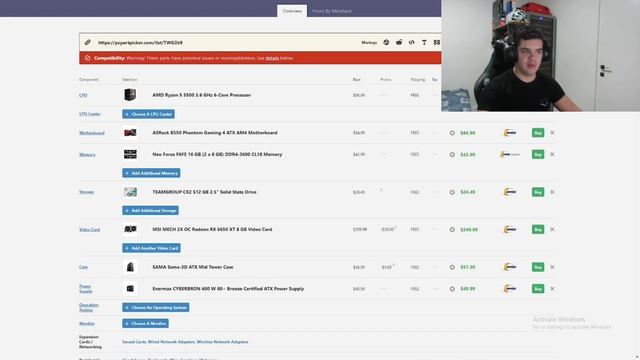The height and width of the screenshot is (360, 640).
Task: Click the Choose An Operating System button
Action: pyautogui.click(x=156, y=307)
